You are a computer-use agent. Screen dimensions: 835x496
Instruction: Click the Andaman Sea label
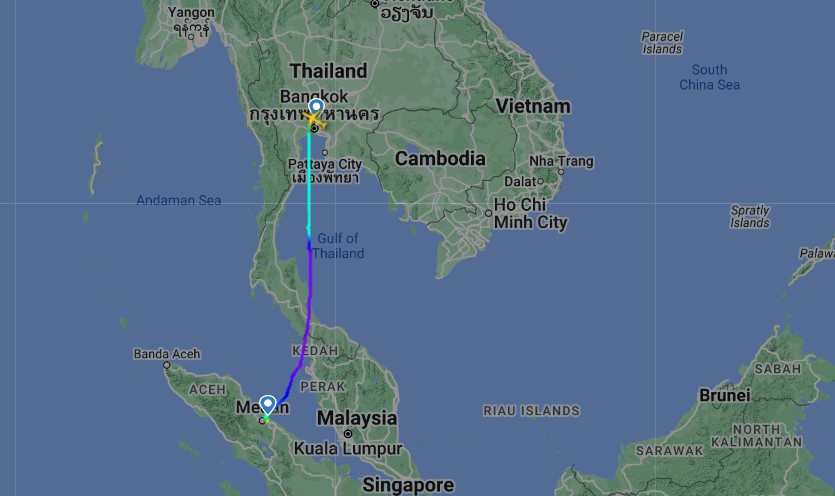tap(178, 200)
